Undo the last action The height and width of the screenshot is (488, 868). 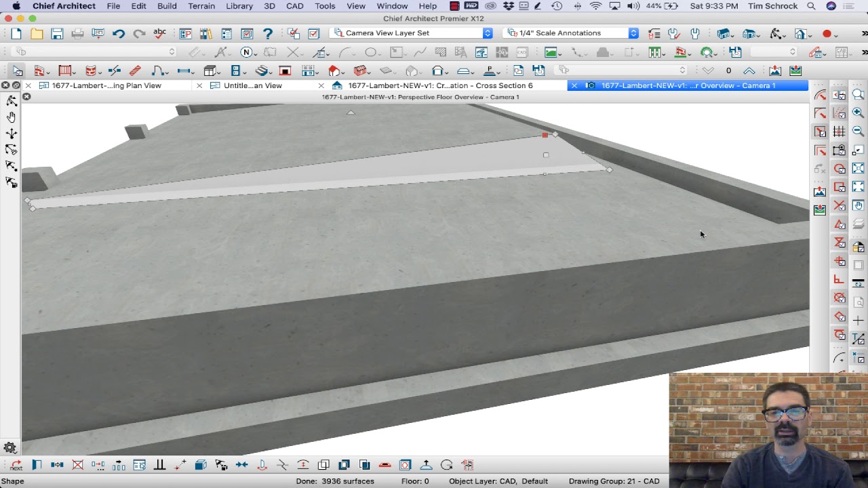(119, 34)
